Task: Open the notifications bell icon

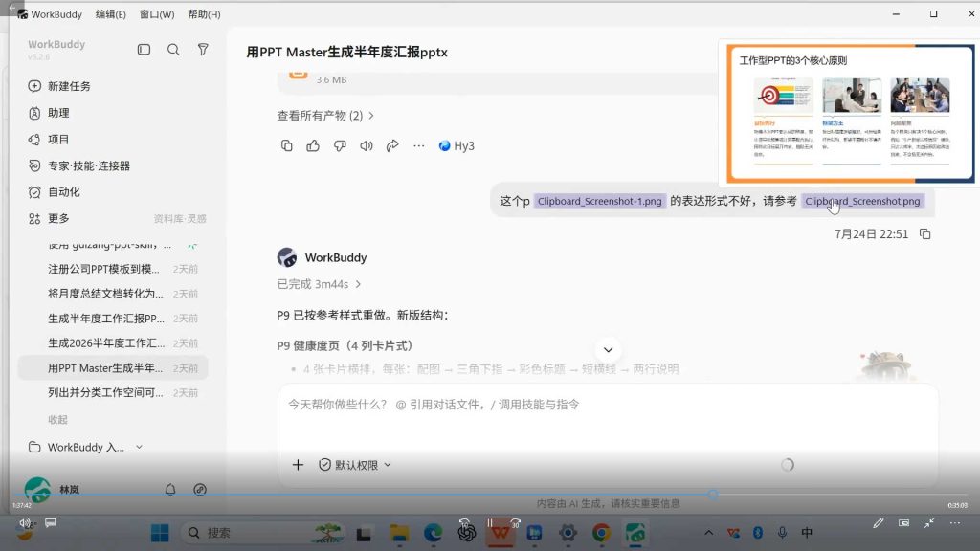Action: pos(170,490)
